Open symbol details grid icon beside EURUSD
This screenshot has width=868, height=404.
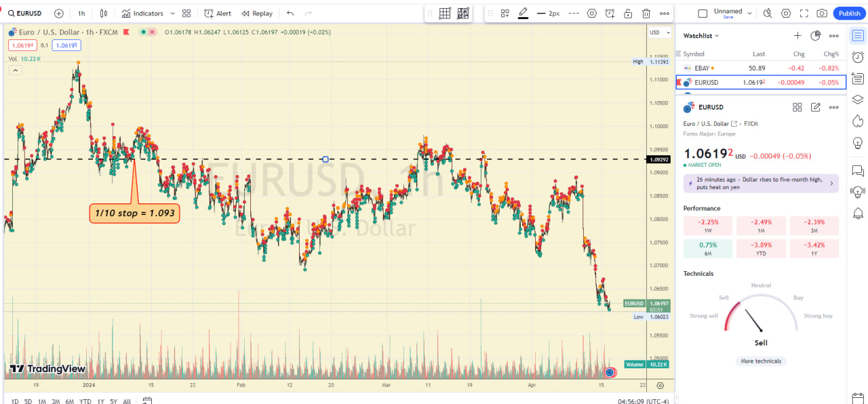(797, 107)
